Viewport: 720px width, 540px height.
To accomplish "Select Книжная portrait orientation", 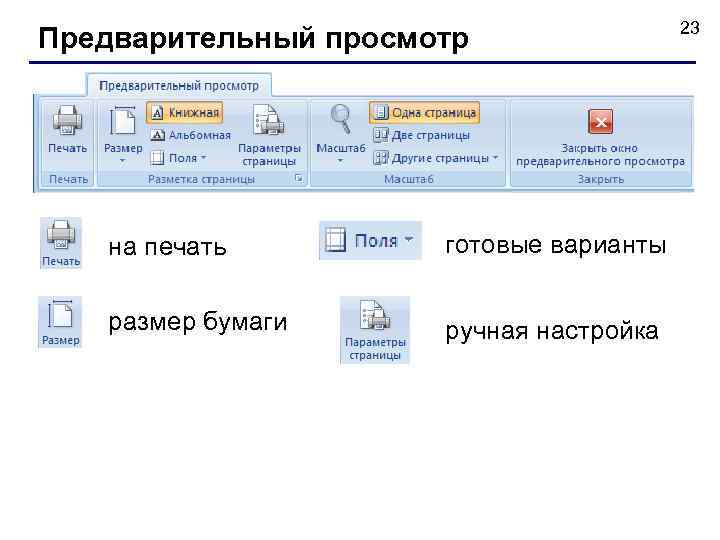I will (185, 112).
